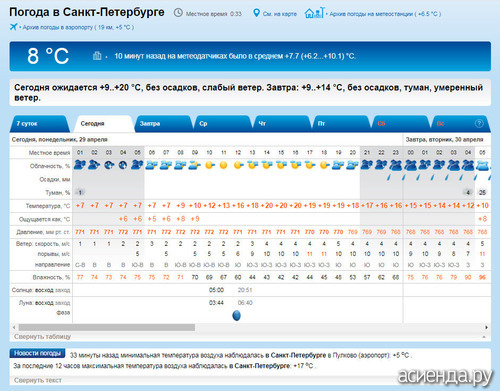
Task: Click the right scroll arrow of table
Action: tap(486, 327)
